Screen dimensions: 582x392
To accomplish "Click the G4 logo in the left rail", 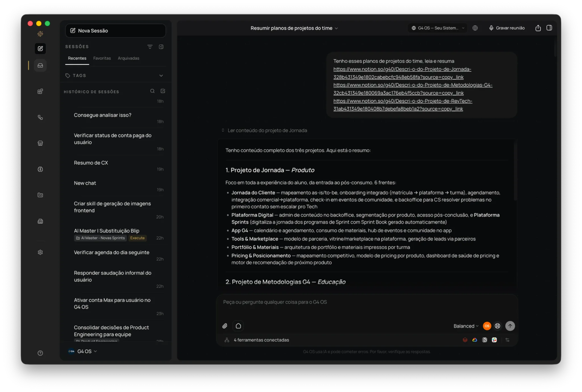I will (40, 34).
